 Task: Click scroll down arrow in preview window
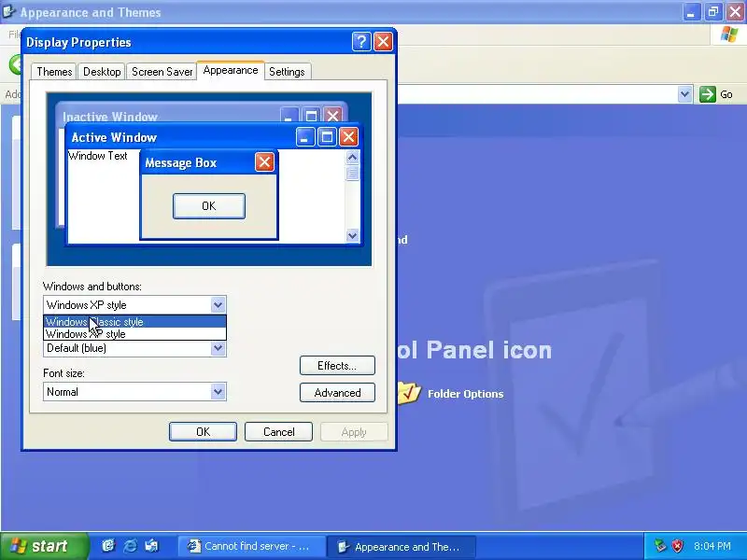[353, 235]
